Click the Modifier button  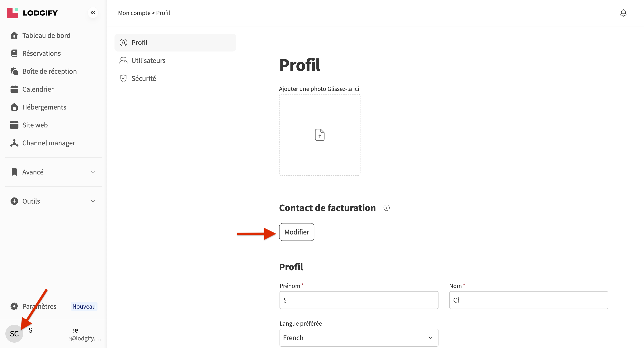tap(297, 232)
